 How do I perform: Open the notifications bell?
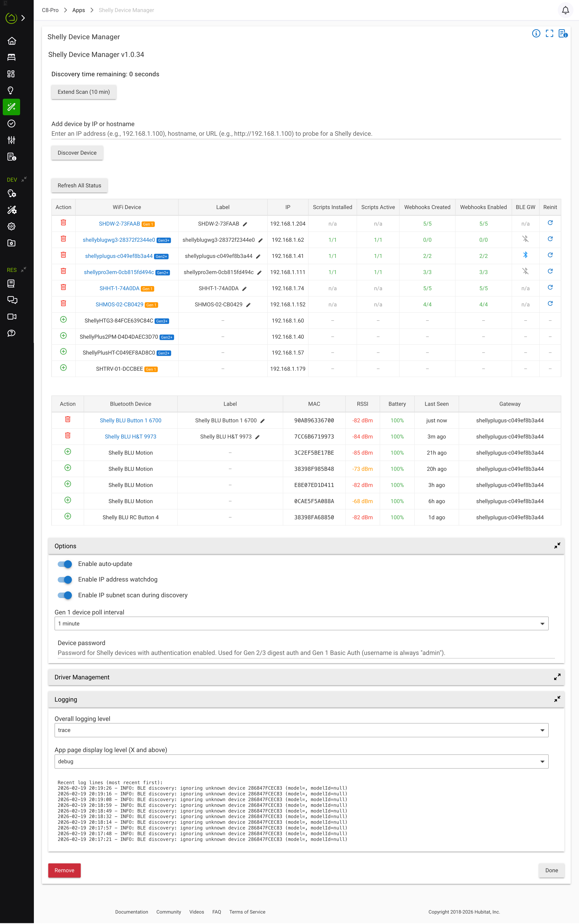[x=565, y=10]
